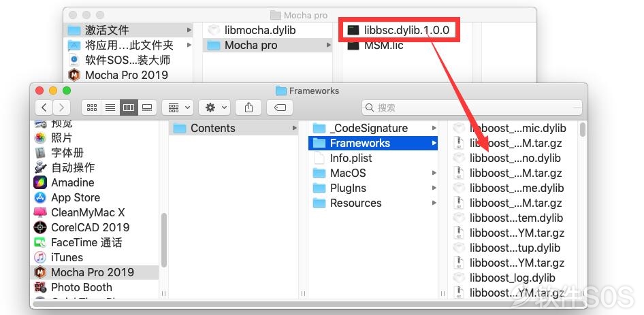Select 照片 in the sidebar list
Viewport: 644px width, 315px height.
[x=96, y=137]
